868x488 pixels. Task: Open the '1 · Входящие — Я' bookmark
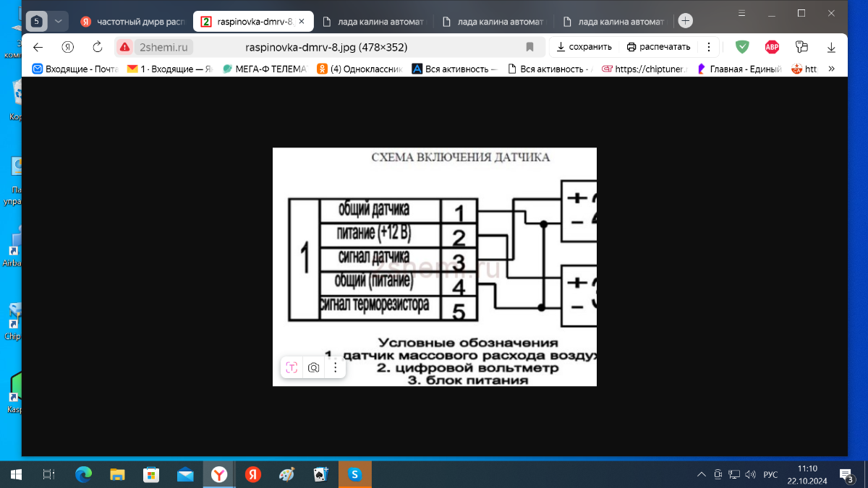169,69
